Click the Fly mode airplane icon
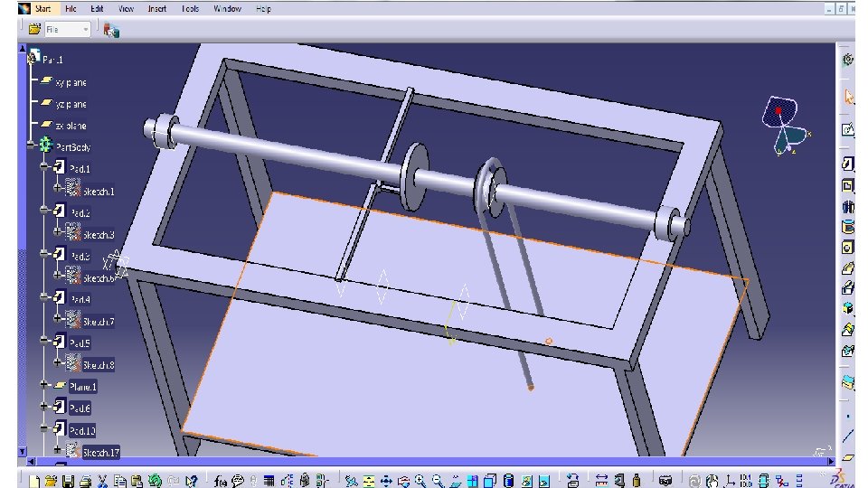 [351, 482]
